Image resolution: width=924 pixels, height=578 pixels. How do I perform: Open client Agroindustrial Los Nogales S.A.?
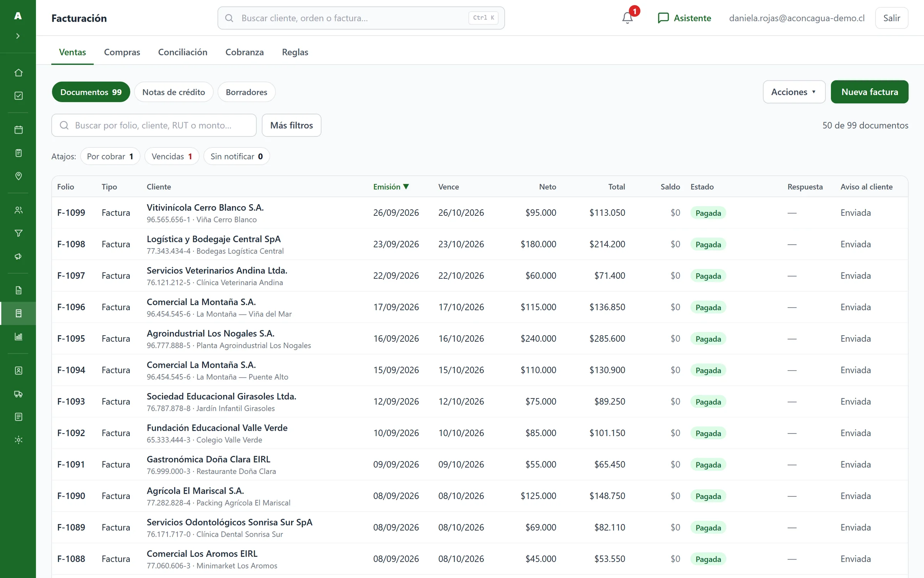pyautogui.click(x=211, y=333)
